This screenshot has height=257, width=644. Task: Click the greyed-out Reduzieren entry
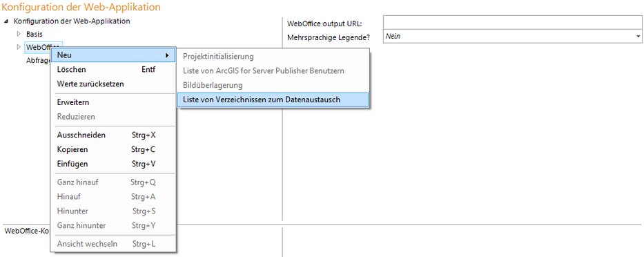[113, 116]
